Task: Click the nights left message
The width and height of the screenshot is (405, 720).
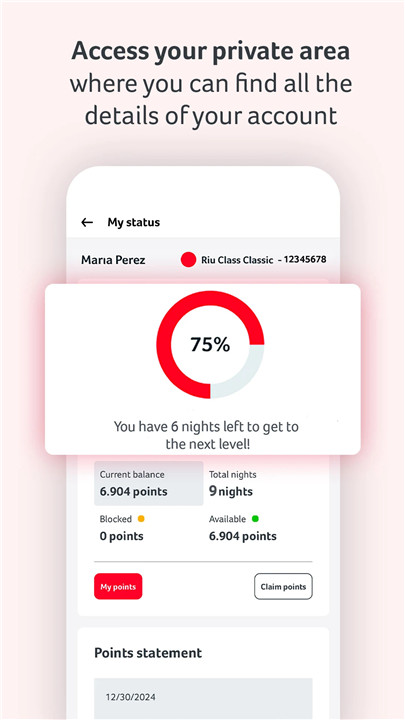Action: (x=206, y=435)
